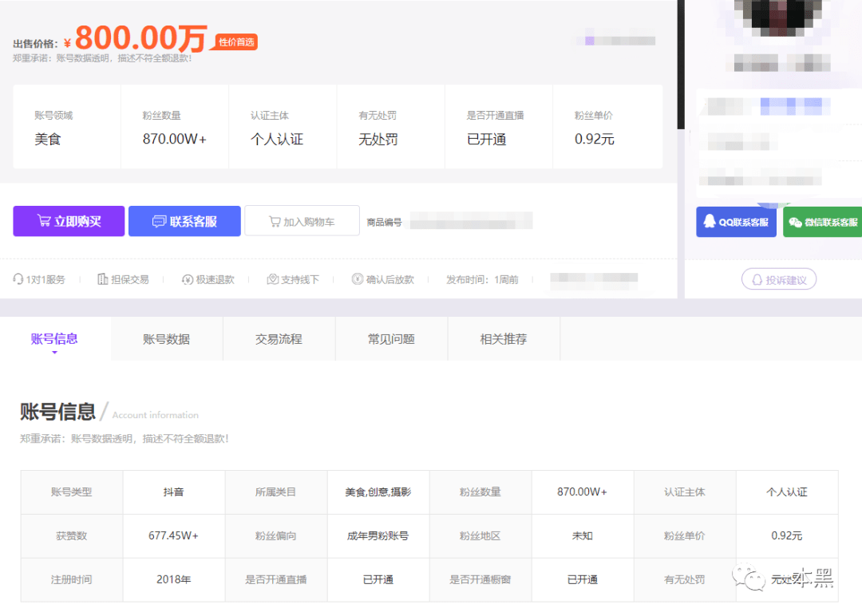Click the WeChat icon on green button
Screen dimensions: 862x616
[x=796, y=223]
